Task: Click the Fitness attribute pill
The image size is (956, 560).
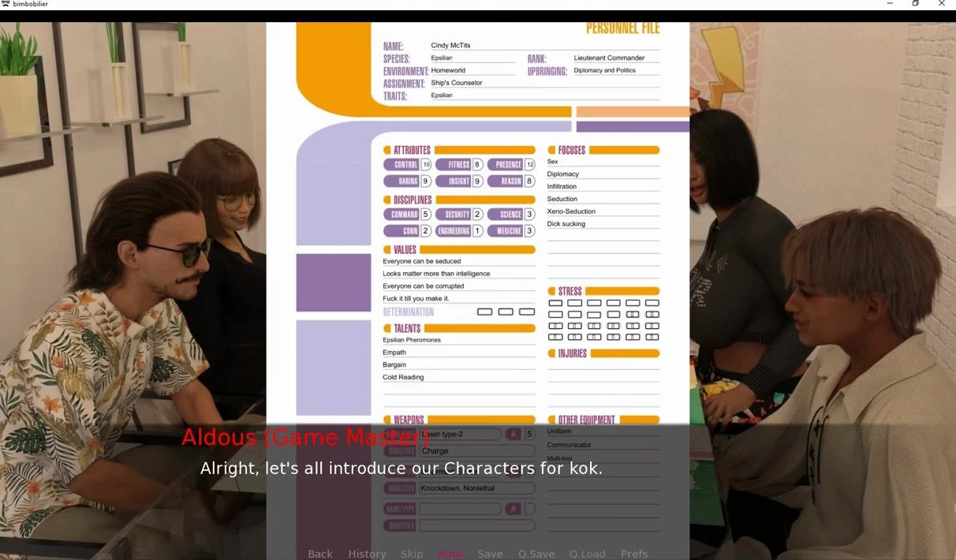Action: (454, 165)
